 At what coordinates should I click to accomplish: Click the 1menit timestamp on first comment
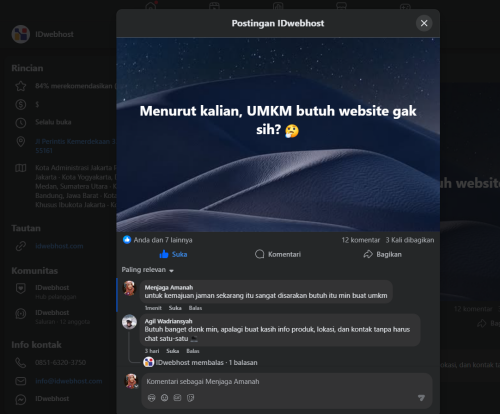click(153, 308)
